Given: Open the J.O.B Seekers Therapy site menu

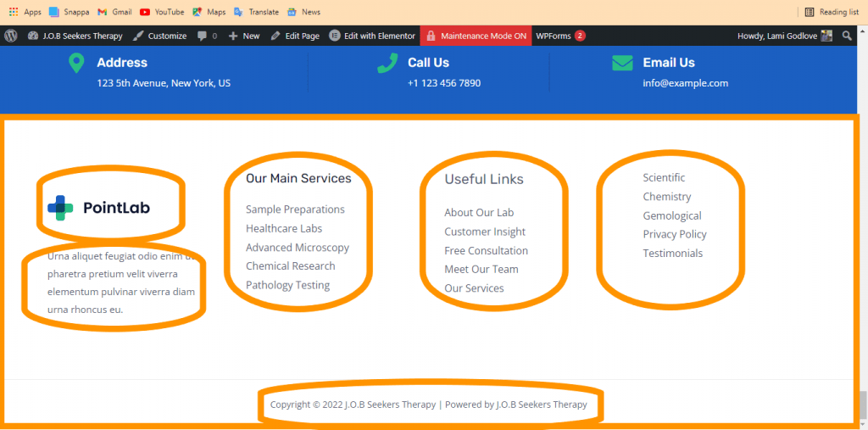Looking at the screenshot, I should pos(75,36).
